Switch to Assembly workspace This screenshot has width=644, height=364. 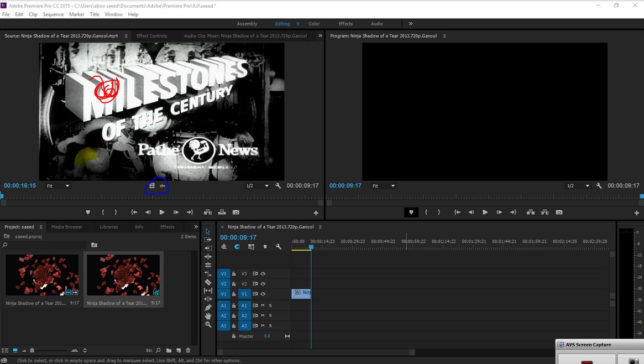pos(247,24)
